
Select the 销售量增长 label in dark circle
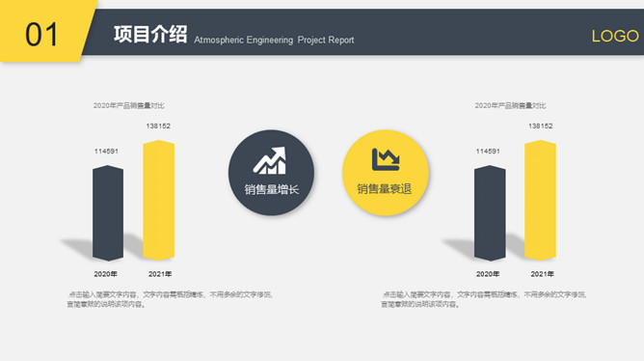point(272,189)
